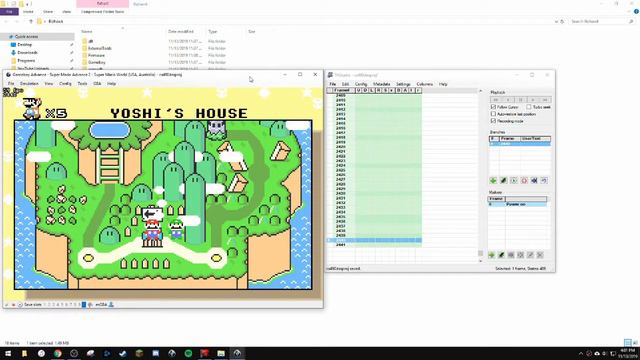Select the highlighted frame row 2440
The image size is (640, 360).
pyautogui.click(x=374, y=240)
